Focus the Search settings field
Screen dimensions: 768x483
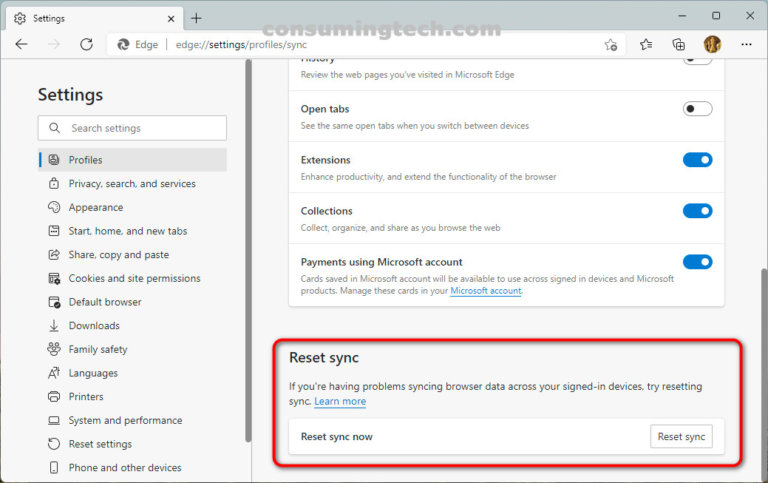pos(132,128)
